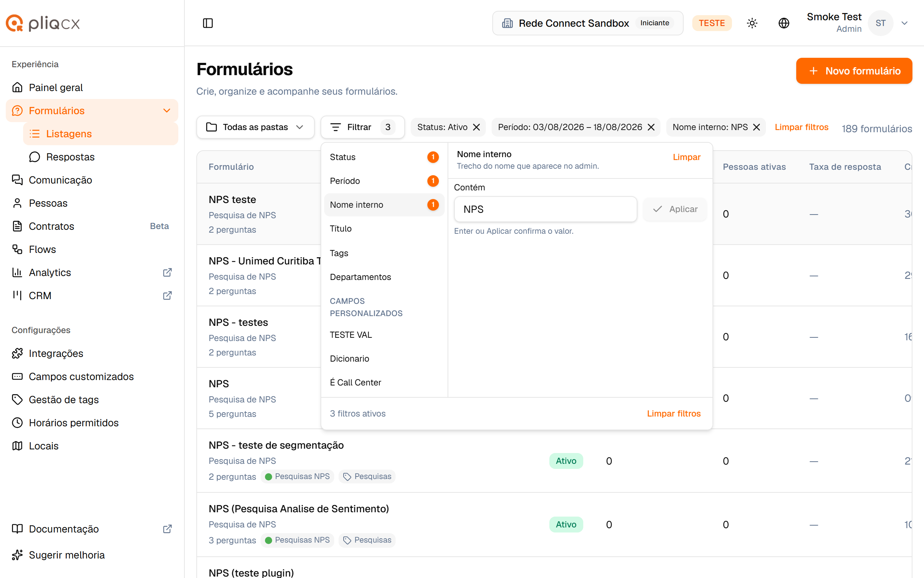Open NPS - teste de segmentação form
The width and height of the screenshot is (924, 578).
276,445
